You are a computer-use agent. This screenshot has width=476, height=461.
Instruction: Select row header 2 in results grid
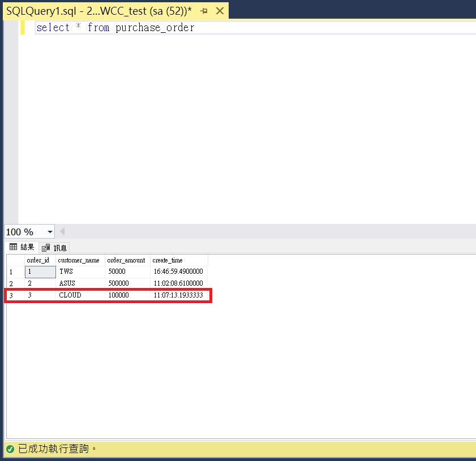tap(15, 283)
